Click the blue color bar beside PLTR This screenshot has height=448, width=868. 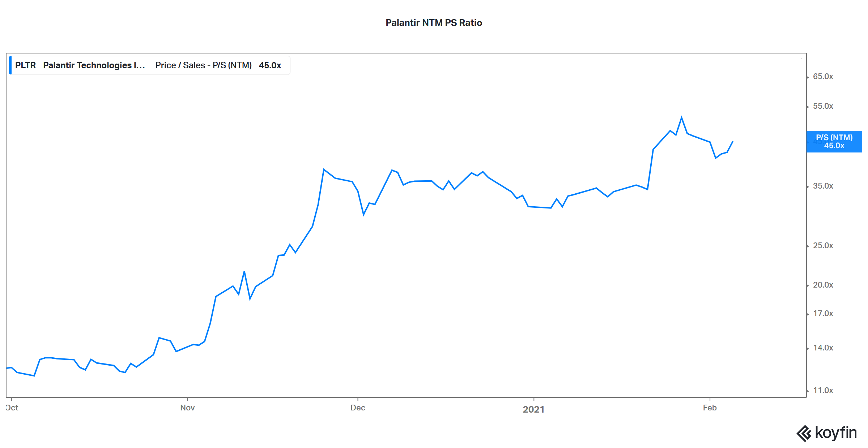(10, 65)
